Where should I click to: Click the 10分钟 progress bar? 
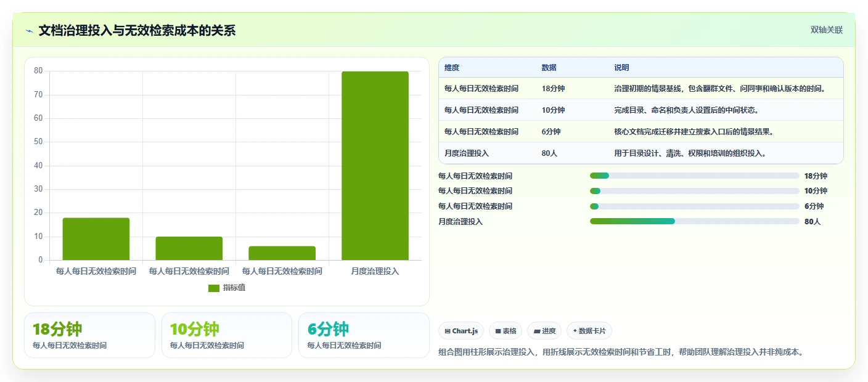[694, 191]
